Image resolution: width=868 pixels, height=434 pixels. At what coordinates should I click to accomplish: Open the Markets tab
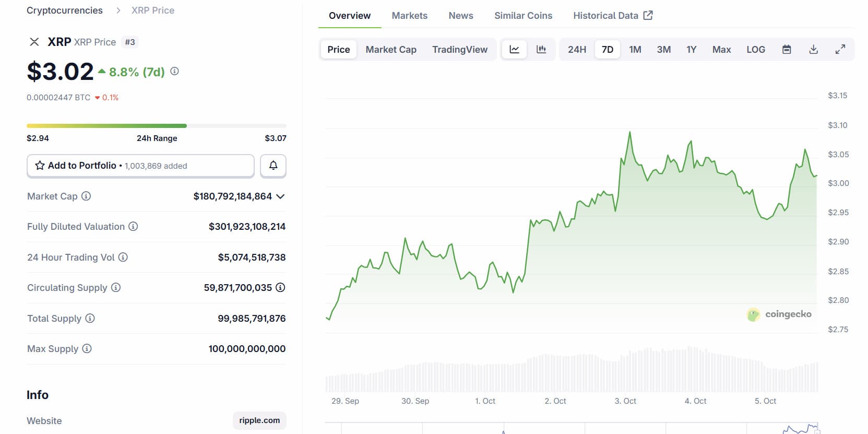409,16
